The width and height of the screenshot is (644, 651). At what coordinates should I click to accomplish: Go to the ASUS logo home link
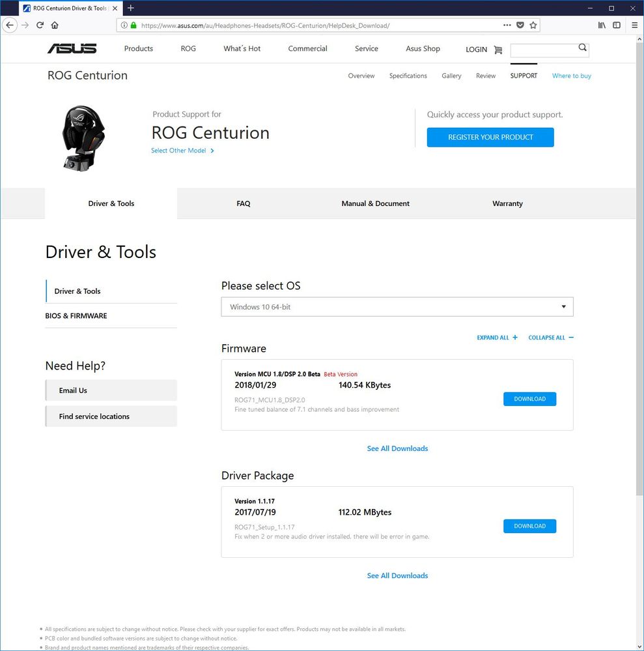point(72,49)
